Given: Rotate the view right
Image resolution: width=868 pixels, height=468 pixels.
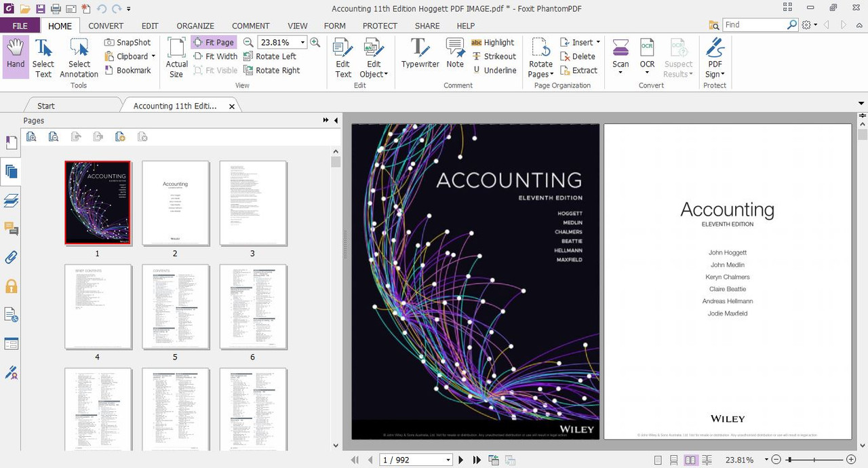Looking at the screenshot, I should [x=271, y=71].
